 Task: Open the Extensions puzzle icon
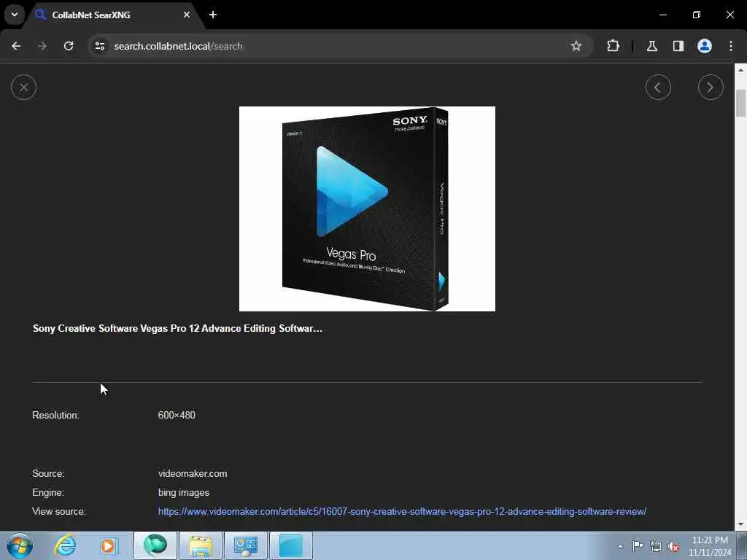tap(613, 46)
